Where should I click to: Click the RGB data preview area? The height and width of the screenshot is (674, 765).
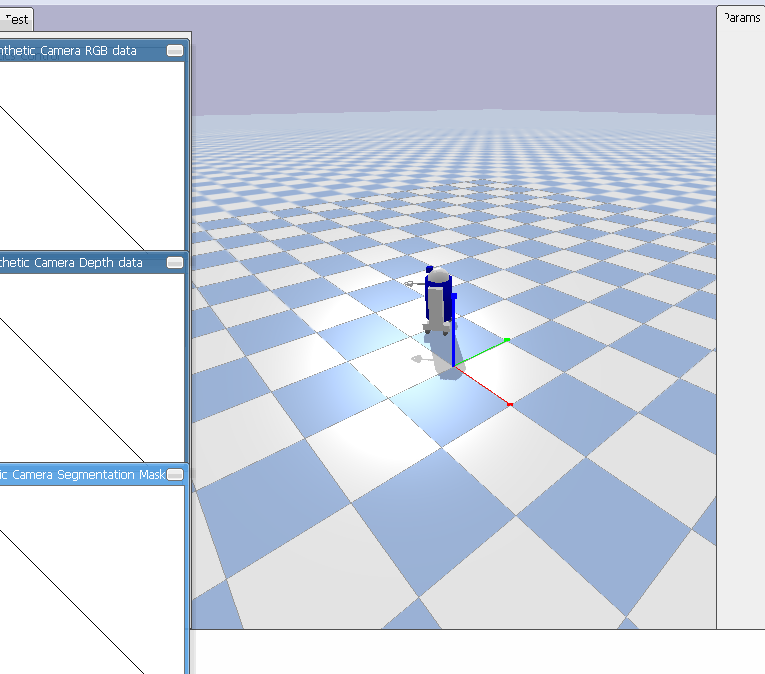pyautogui.click(x=92, y=156)
